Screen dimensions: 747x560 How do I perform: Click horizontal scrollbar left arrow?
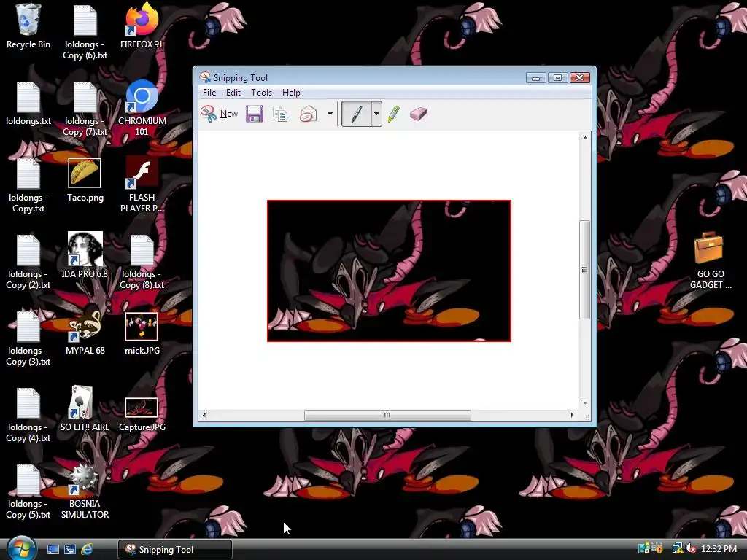[204, 415]
